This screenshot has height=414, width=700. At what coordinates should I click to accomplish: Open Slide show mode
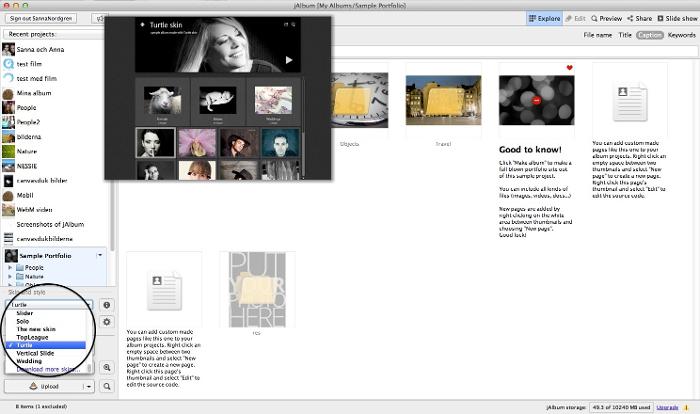[x=680, y=18]
